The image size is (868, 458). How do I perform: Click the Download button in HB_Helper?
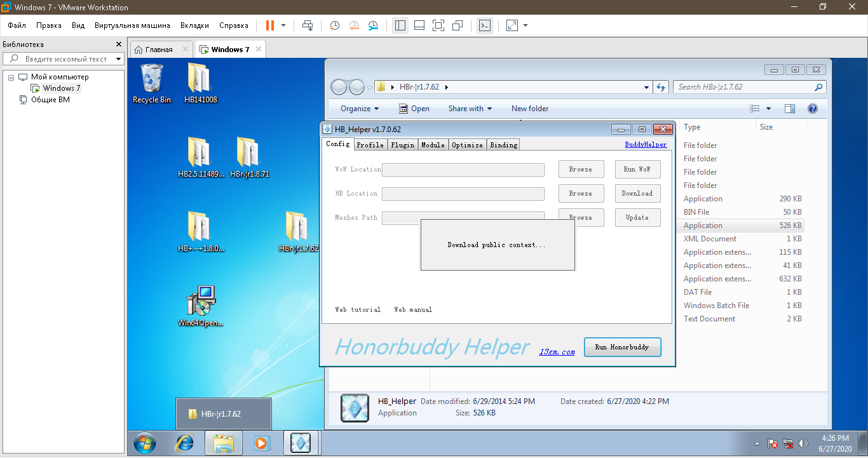point(637,194)
